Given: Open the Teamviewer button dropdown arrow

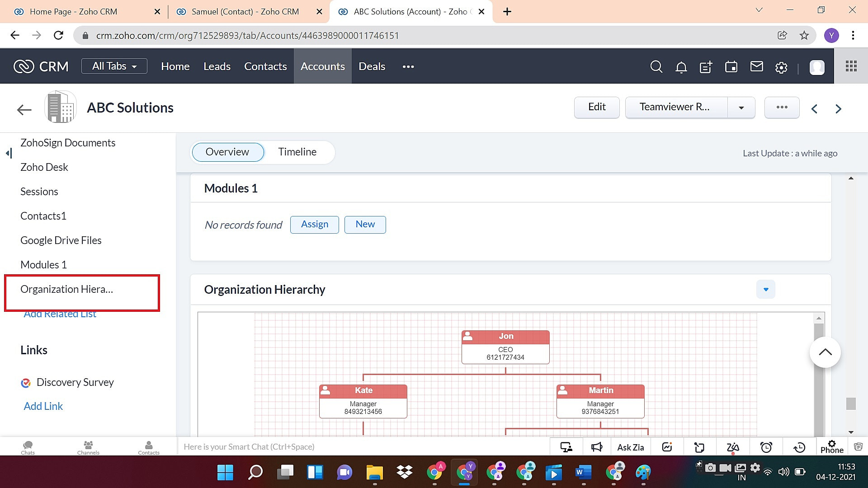Looking at the screenshot, I should tap(741, 108).
